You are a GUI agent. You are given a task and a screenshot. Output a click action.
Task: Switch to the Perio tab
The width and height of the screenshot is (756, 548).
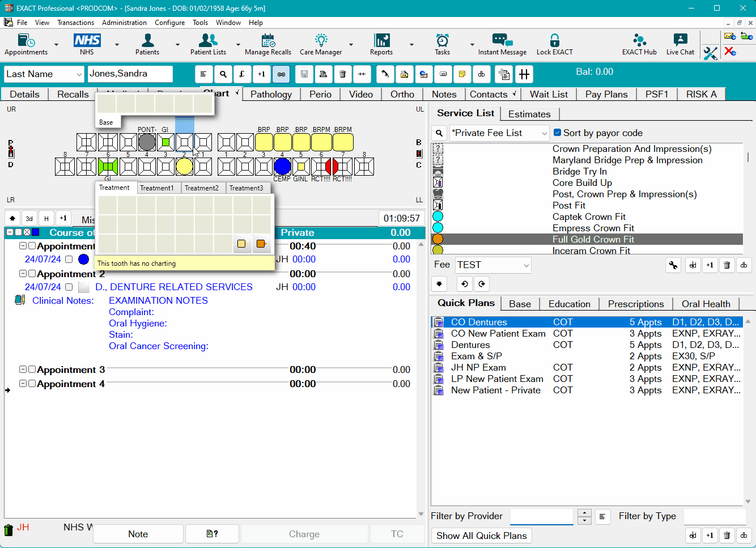click(x=320, y=94)
